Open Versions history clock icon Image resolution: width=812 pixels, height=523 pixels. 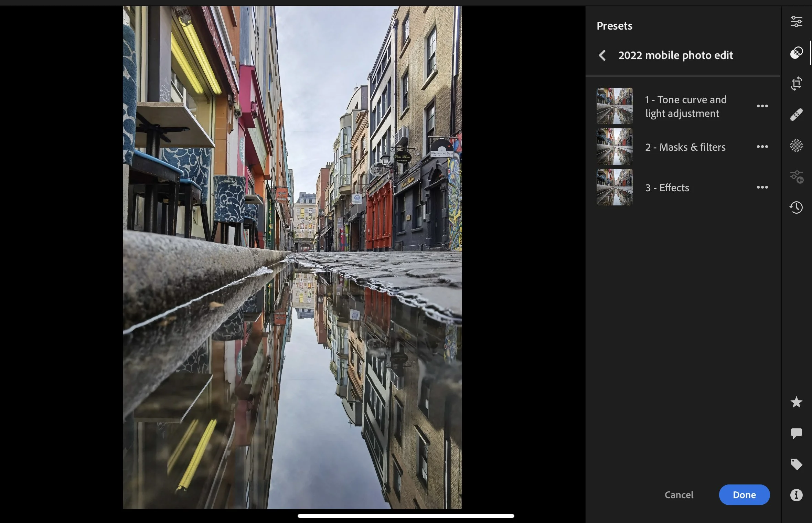(796, 207)
